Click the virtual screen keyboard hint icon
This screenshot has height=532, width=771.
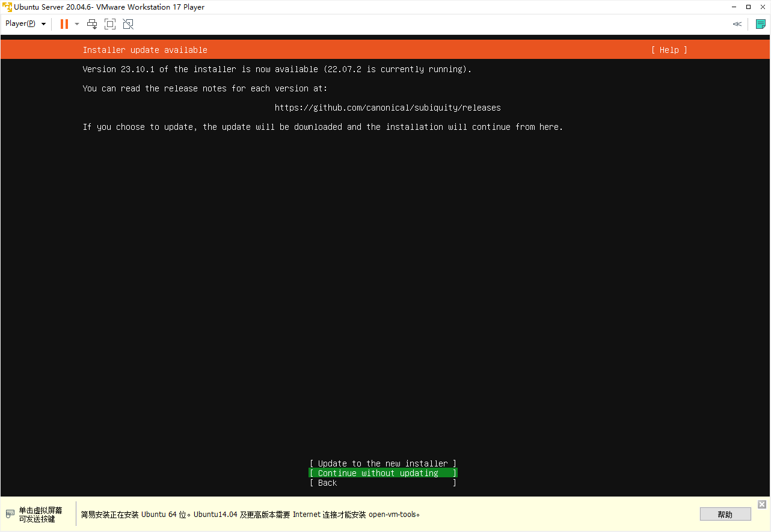pyautogui.click(x=10, y=514)
